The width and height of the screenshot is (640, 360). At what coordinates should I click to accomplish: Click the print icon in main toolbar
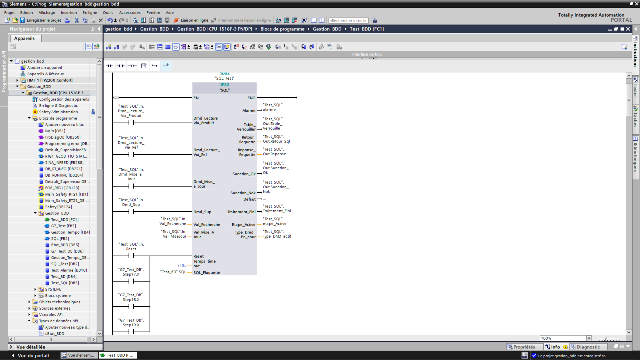tap(68, 20)
